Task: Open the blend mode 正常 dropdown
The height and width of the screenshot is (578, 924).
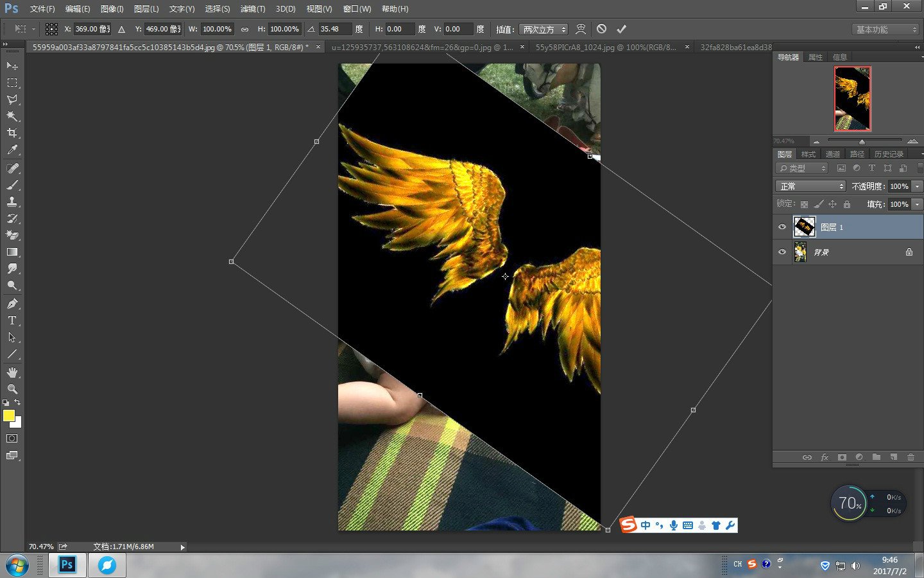Action: coord(811,186)
